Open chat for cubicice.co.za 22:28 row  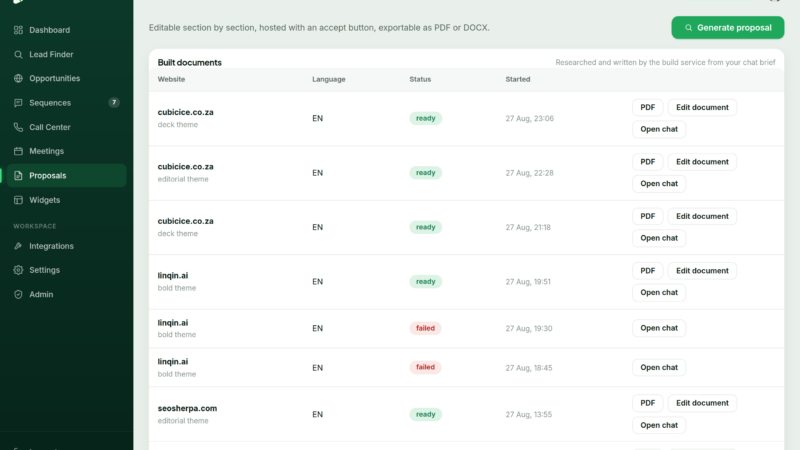[x=659, y=184]
